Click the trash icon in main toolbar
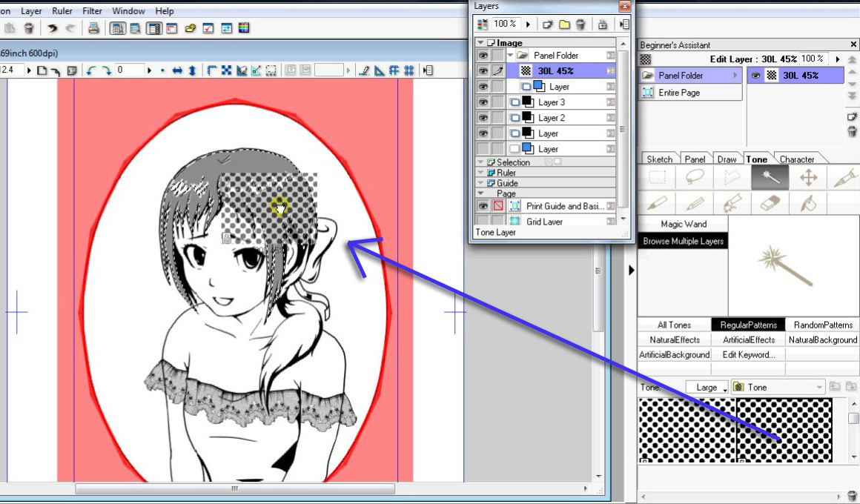The height and width of the screenshot is (504, 860). [x=28, y=28]
